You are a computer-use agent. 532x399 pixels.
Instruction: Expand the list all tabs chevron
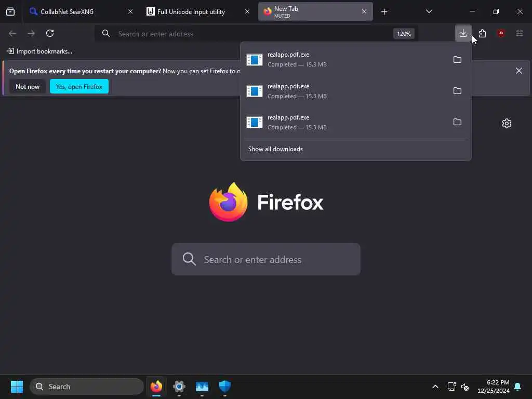tap(429, 11)
